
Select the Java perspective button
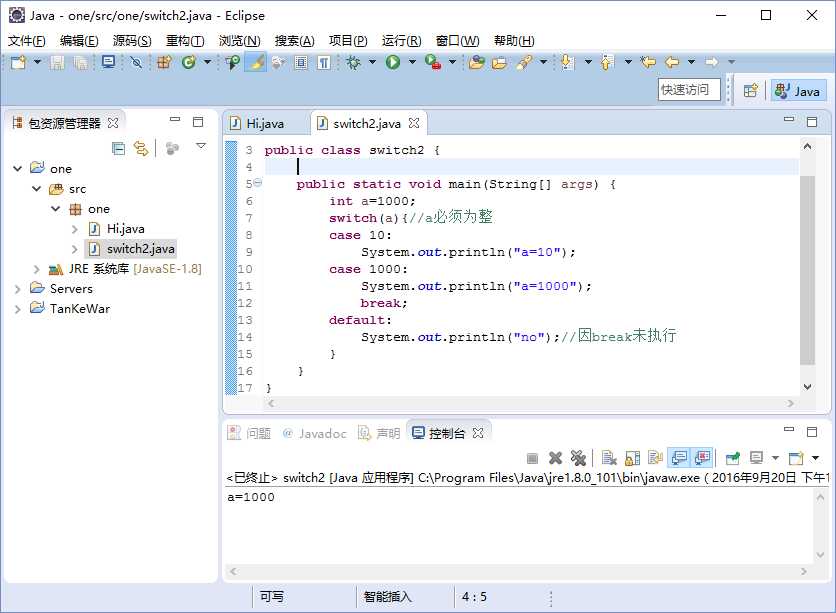tap(798, 91)
